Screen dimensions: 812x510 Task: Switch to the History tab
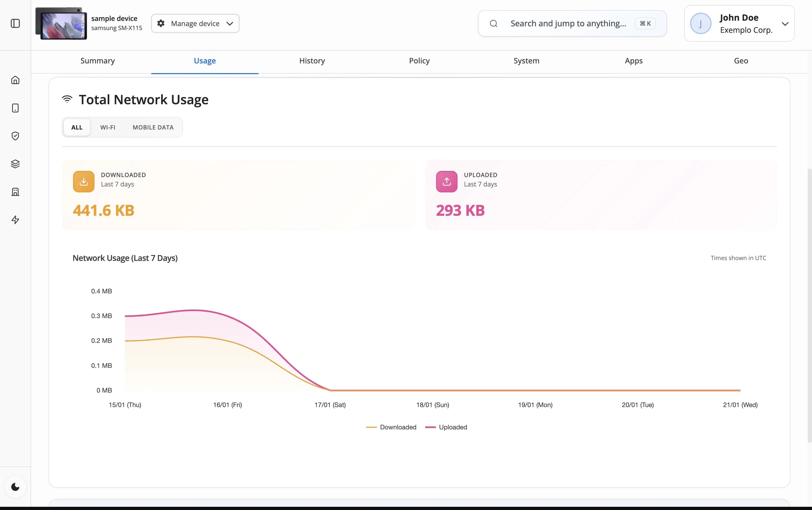tap(311, 61)
